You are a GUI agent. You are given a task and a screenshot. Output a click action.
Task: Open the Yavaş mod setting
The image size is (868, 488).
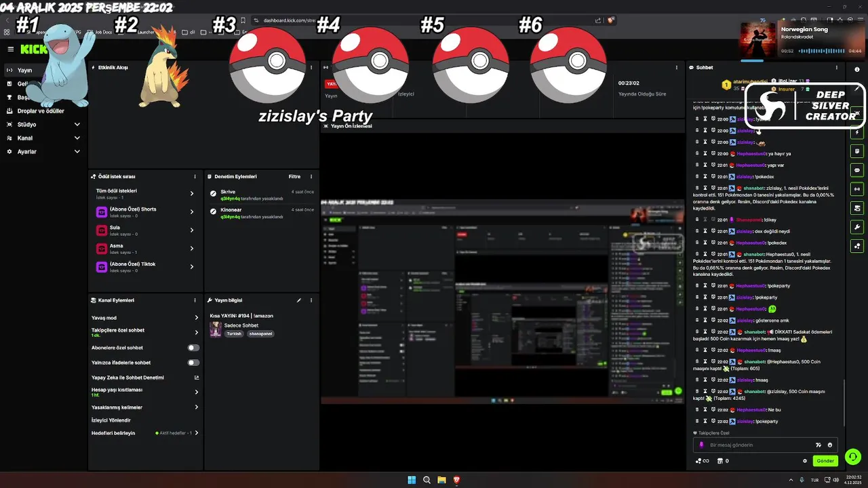coord(145,317)
